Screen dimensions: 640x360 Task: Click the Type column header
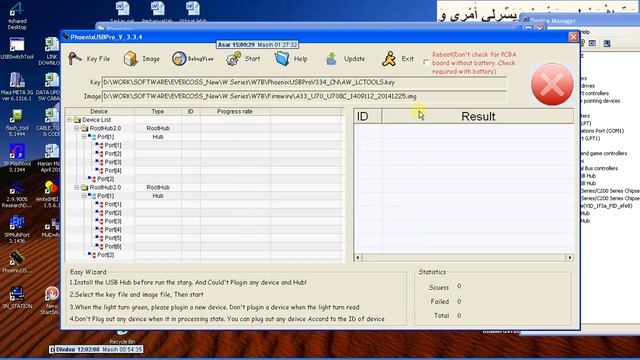coord(158,111)
